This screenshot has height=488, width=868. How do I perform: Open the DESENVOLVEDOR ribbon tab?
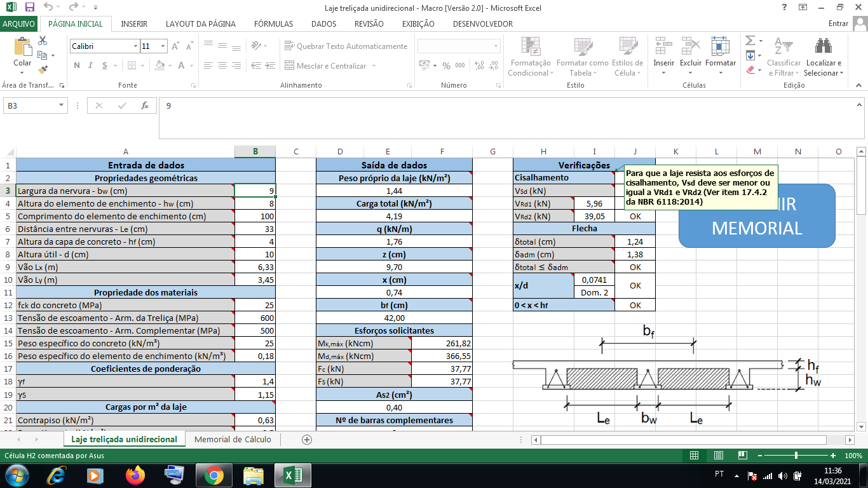(483, 24)
